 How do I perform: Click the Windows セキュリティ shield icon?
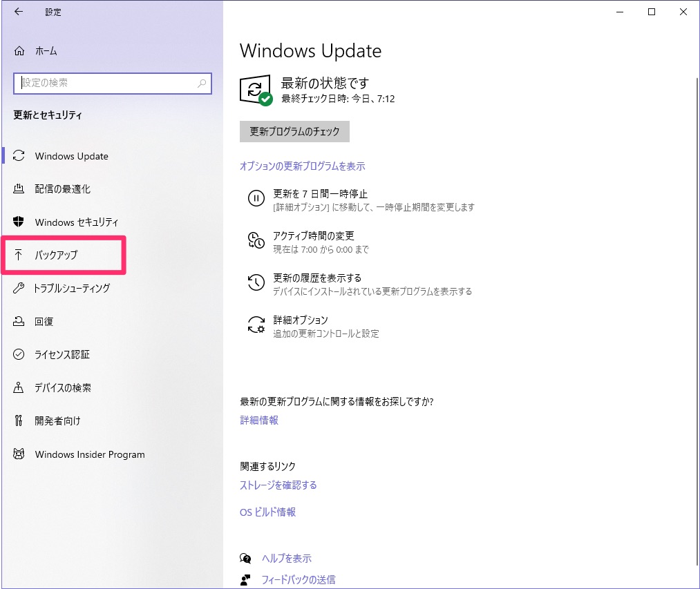click(19, 222)
